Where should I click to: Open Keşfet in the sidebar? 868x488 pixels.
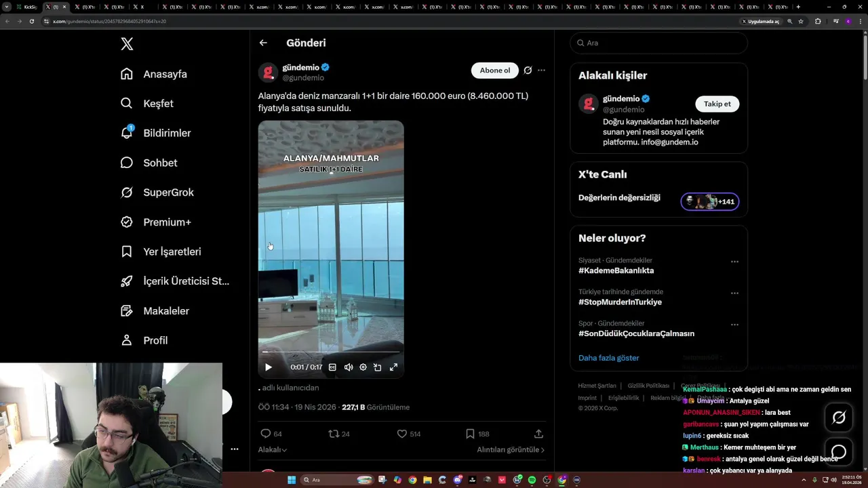click(147, 104)
